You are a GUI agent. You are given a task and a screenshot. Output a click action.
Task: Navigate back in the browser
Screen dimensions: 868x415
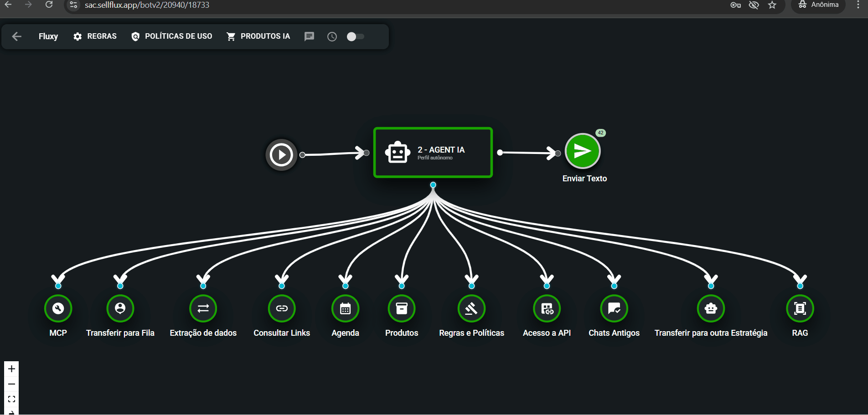tap(8, 5)
